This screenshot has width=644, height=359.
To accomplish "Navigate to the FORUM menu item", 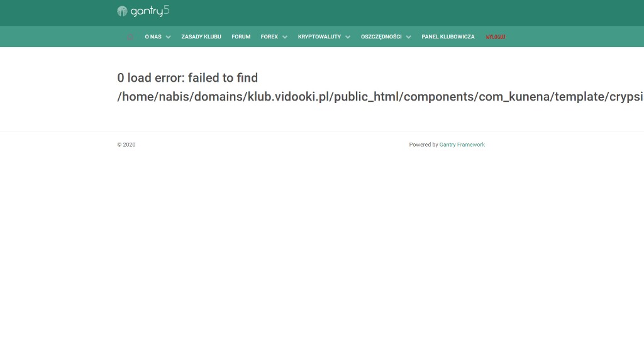I will [x=241, y=37].
